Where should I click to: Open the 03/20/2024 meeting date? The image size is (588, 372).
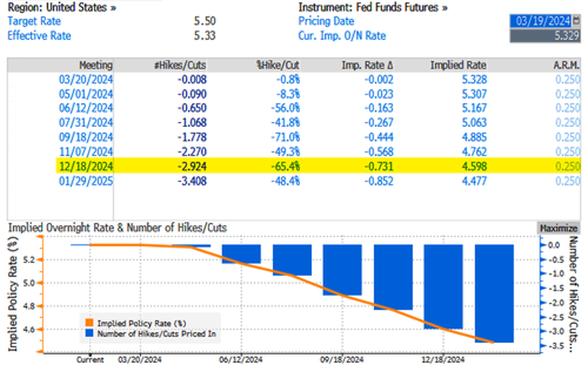tap(85, 80)
